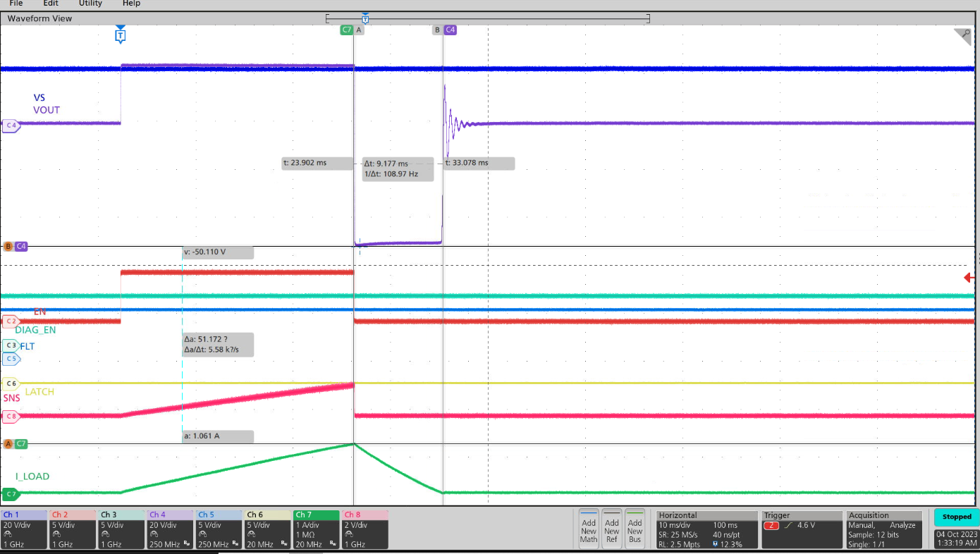Toggle the Ch 4 channel badge
The image size is (980, 554).
pos(170,529)
